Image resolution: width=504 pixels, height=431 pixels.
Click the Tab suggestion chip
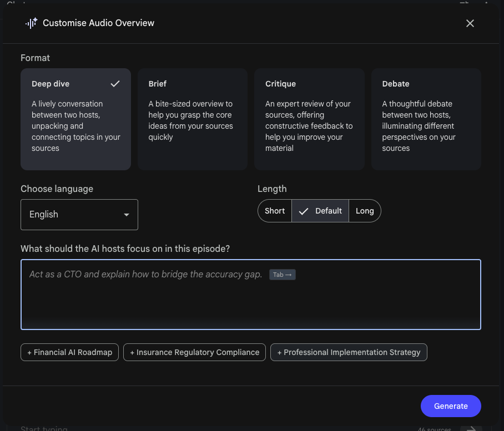tap(282, 275)
